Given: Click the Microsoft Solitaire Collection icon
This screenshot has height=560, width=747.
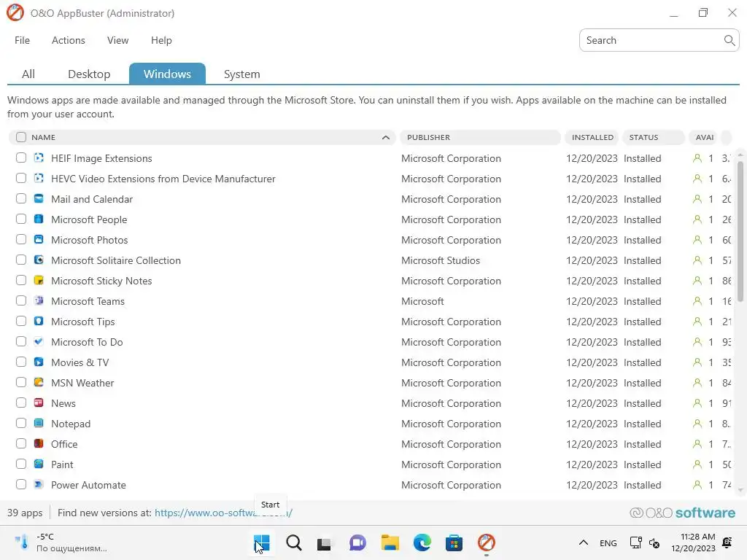Looking at the screenshot, I should coord(39,260).
